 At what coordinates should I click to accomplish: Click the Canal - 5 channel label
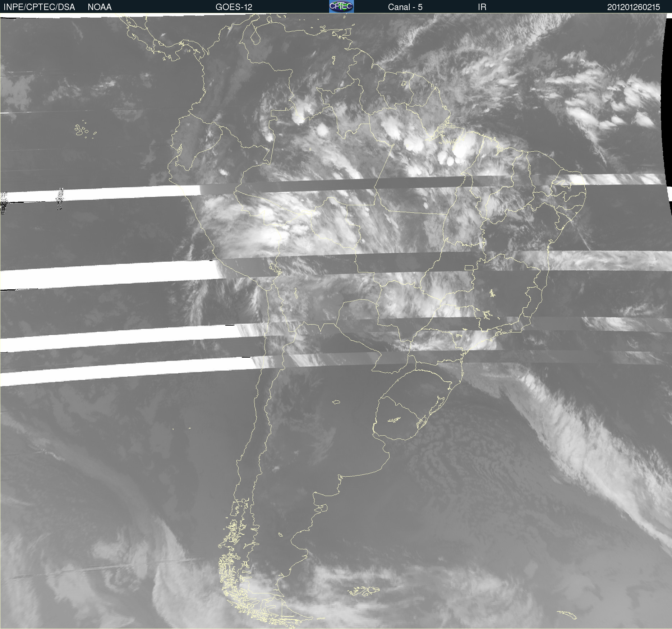click(405, 7)
